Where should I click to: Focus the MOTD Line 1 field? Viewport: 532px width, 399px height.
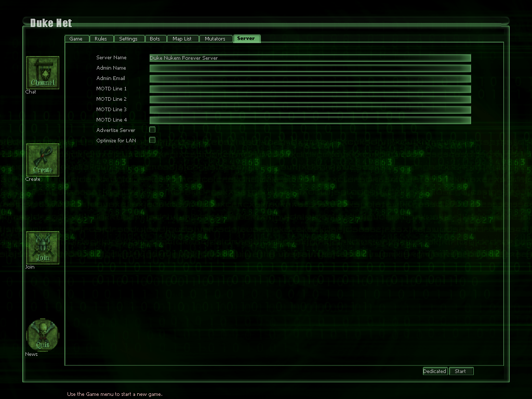point(310,89)
